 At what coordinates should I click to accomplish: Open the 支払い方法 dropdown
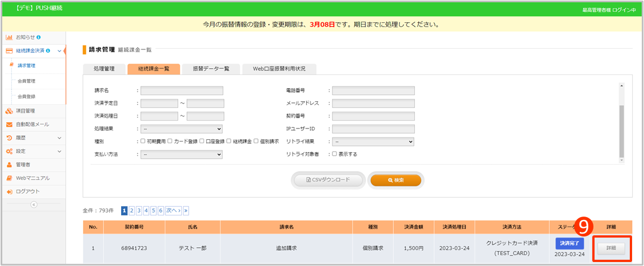[x=181, y=154]
